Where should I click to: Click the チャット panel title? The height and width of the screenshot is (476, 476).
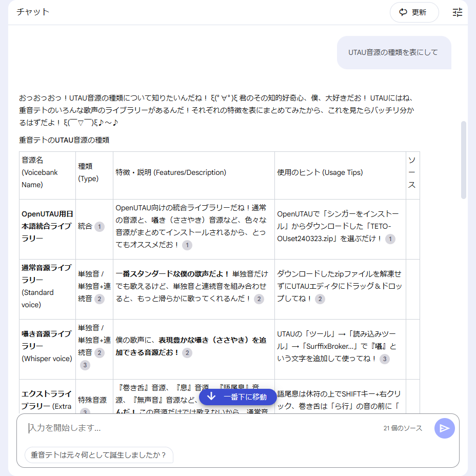pyautogui.click(x=33, y=12)
